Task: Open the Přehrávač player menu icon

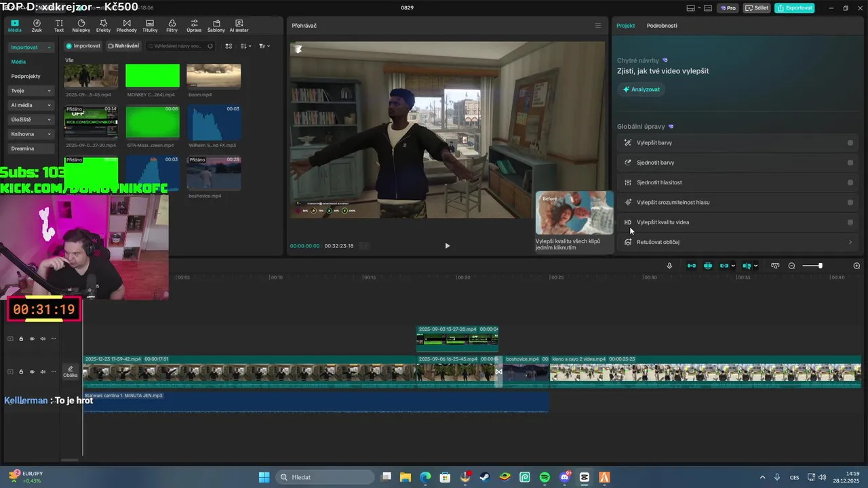Action: (x=597, y=26)
